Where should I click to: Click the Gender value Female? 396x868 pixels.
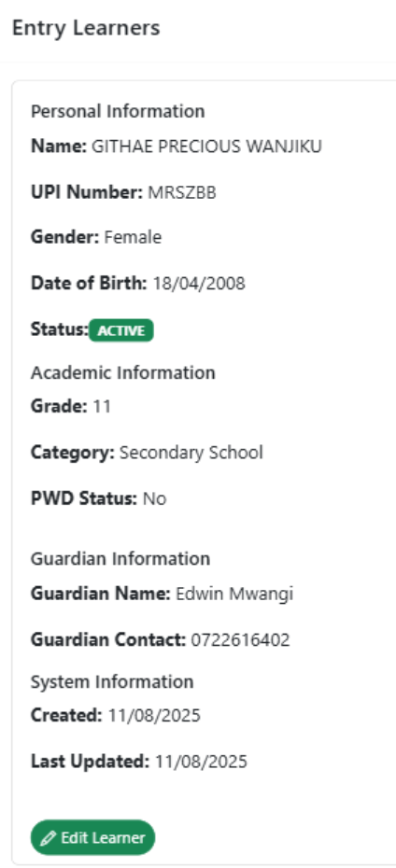click(x=133, y=238)
